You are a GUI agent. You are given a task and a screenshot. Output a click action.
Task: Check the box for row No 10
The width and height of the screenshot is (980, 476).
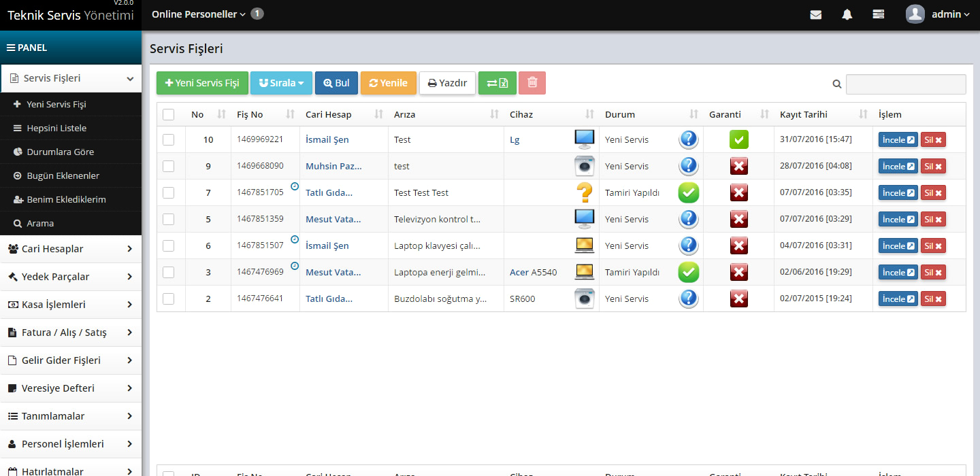pyautogui.click(x=169, y=139)
